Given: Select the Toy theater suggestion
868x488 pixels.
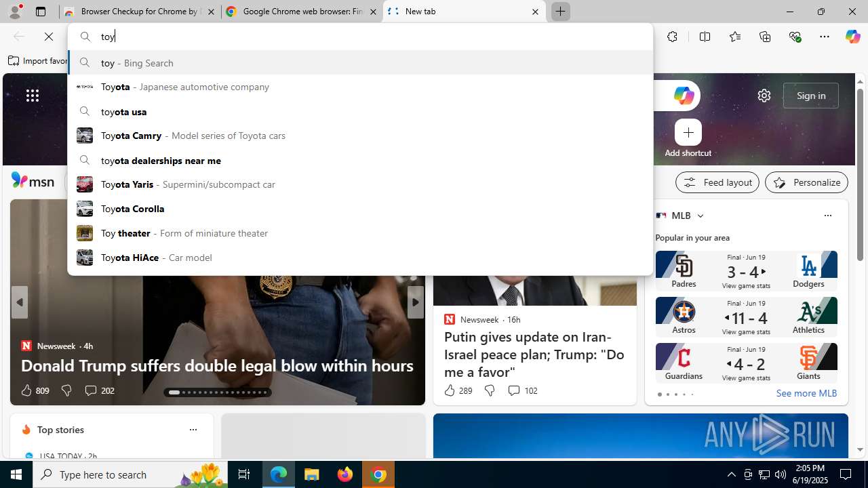Looking at the screenshot, I should tap(360, 233).
